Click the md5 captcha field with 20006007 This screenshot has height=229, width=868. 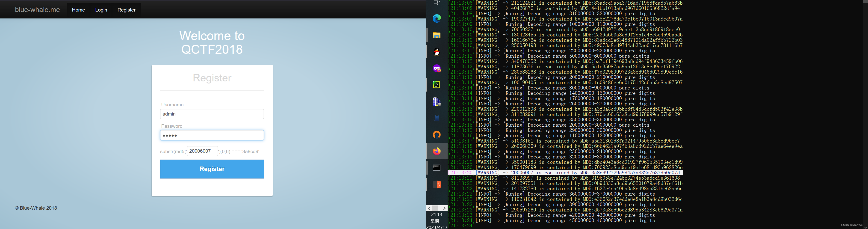pos(203,151)
